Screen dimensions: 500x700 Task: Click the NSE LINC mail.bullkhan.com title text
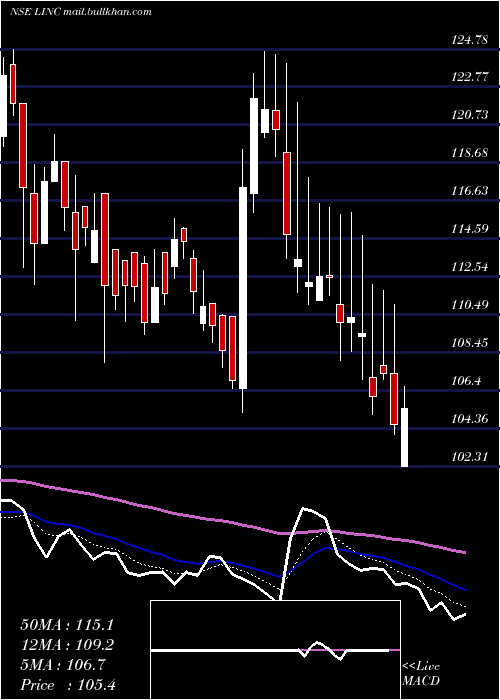[80, 12]
